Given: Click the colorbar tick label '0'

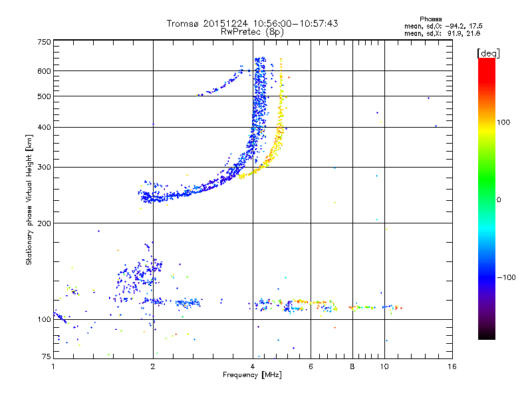Looking at the screenshot, I should coord(499,200).
